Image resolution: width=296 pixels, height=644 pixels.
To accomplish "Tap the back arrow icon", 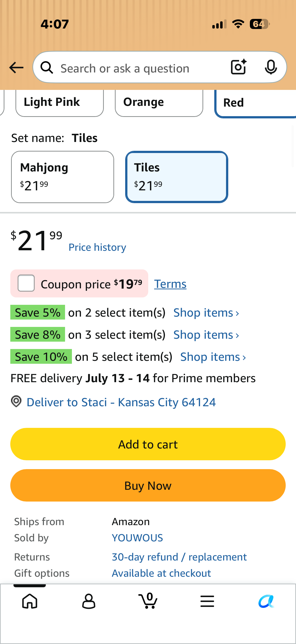I will pos(16,68).
